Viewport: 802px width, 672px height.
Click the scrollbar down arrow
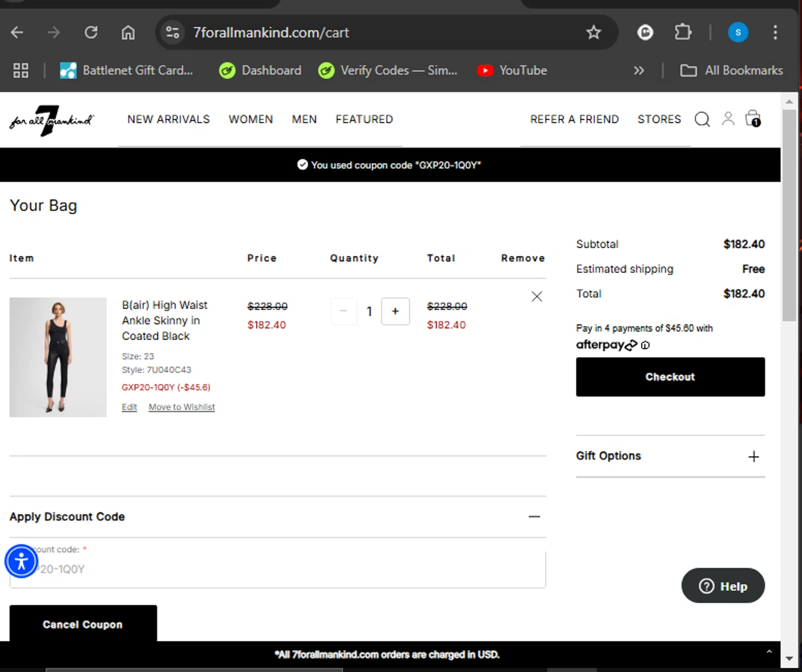point(789,659)
